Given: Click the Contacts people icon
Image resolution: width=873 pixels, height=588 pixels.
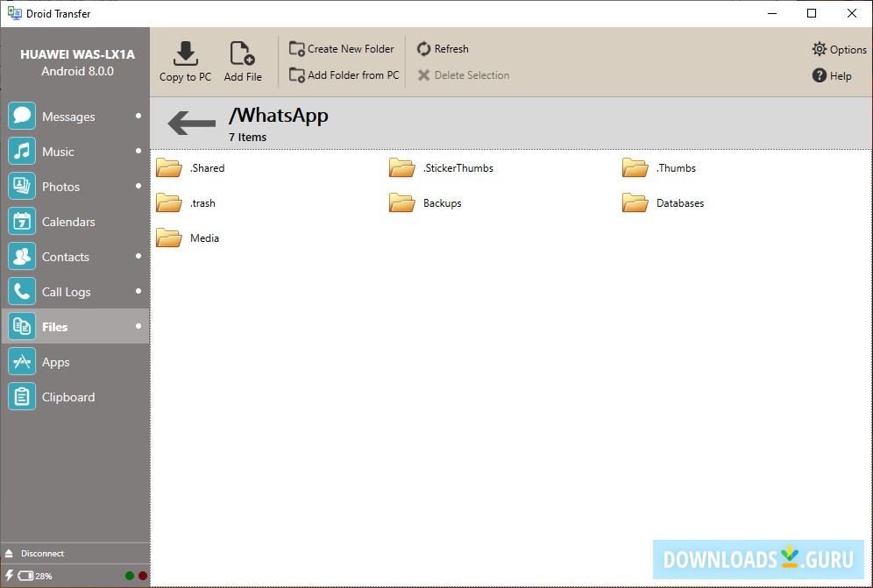Looking at the screenshot, I should pos(22,256).
